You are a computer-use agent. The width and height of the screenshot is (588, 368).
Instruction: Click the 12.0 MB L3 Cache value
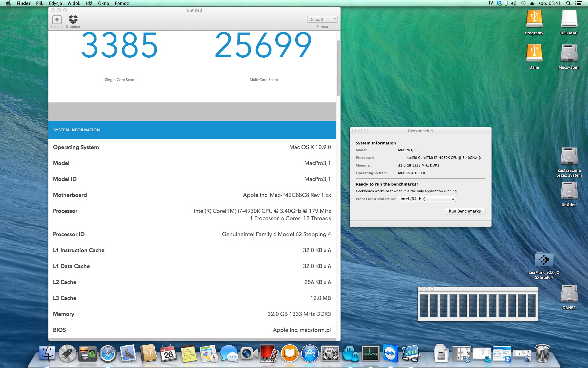[x=321, y=298]
